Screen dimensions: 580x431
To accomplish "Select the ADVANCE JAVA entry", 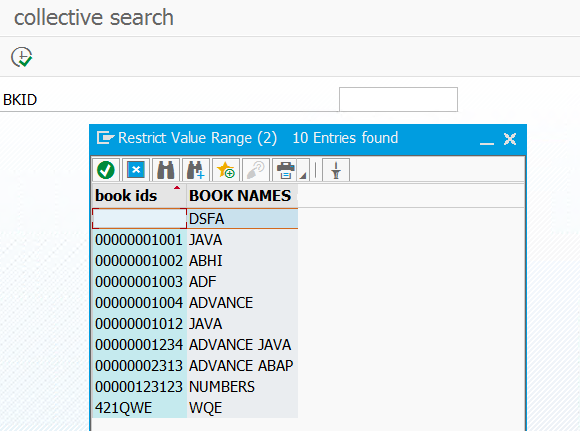I will (x=195, y=345).
